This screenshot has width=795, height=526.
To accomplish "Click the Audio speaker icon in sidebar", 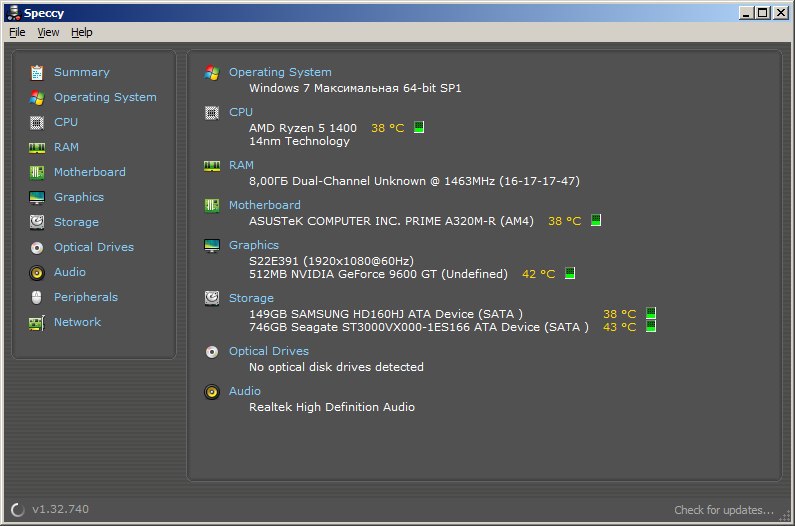I will pos(37,272).
